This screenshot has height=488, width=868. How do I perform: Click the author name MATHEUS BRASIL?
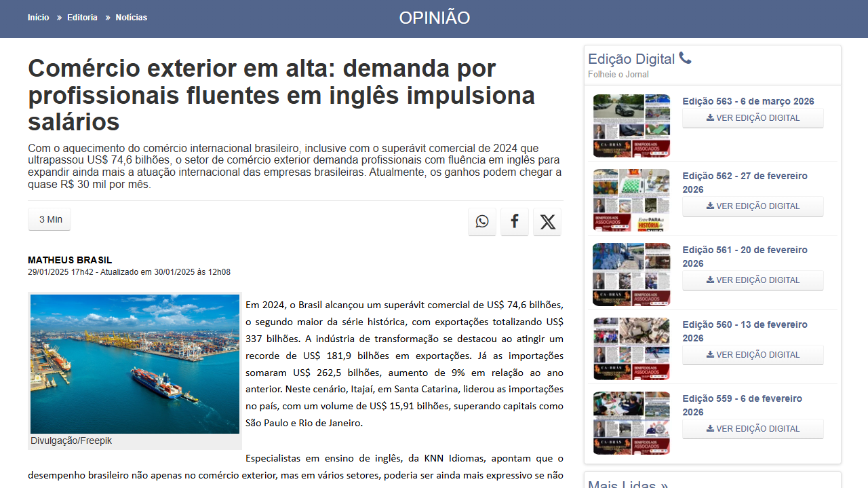[x=70, y=260]
